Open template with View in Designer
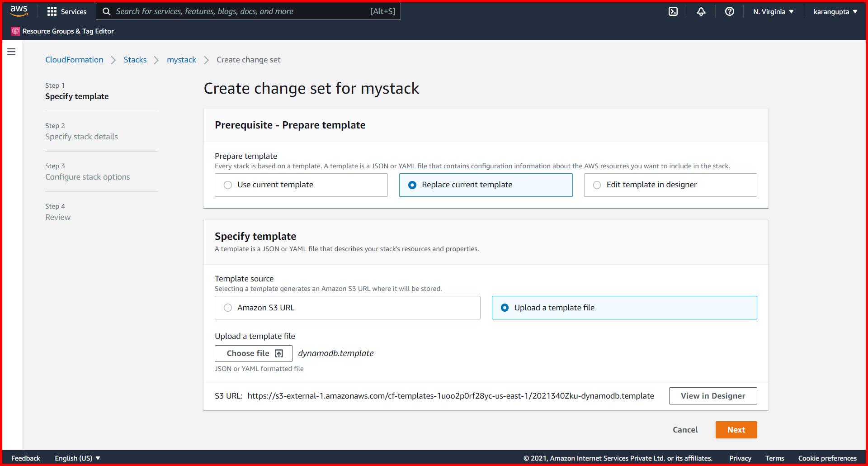 pos(713,395)
